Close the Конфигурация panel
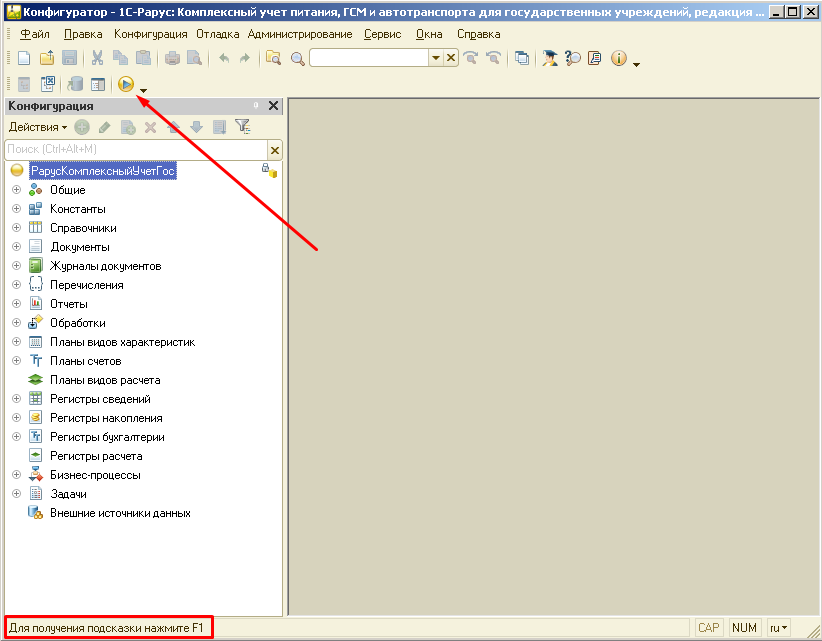Screen dimensions: 822x641 pos(273,106)
